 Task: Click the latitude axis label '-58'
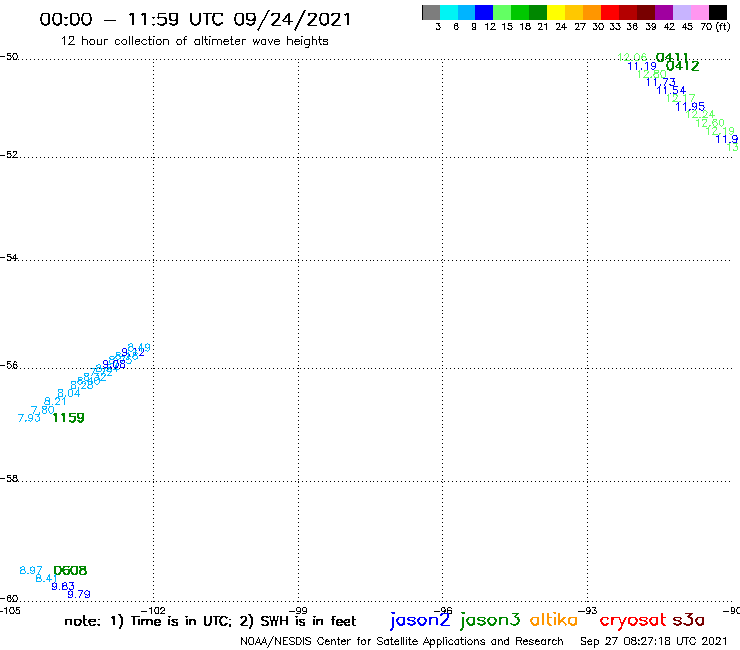(x=9, y=479)
